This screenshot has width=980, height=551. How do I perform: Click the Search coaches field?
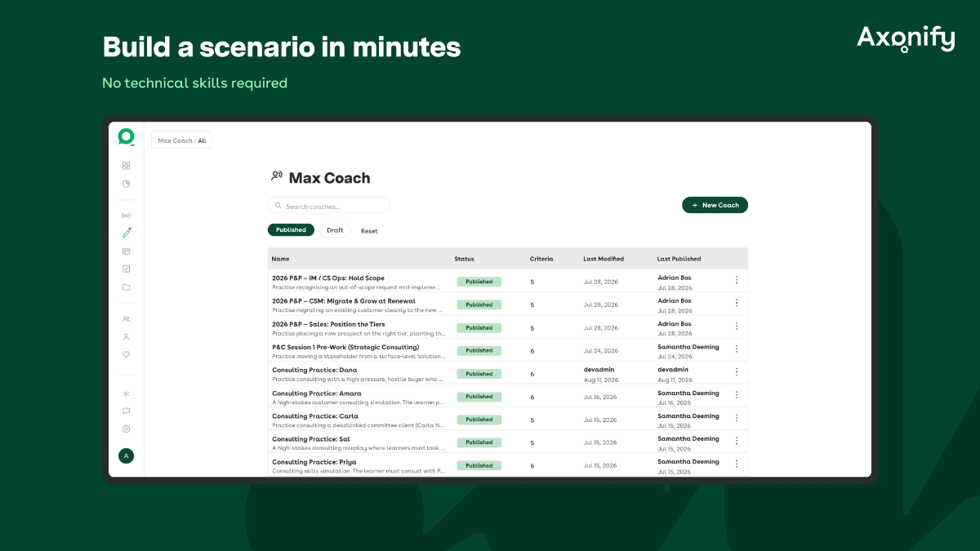point(329,206)
